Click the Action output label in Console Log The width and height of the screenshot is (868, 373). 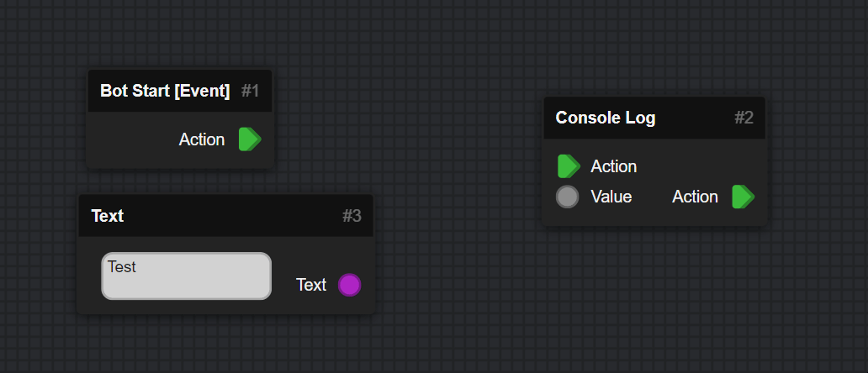[695, 197]
